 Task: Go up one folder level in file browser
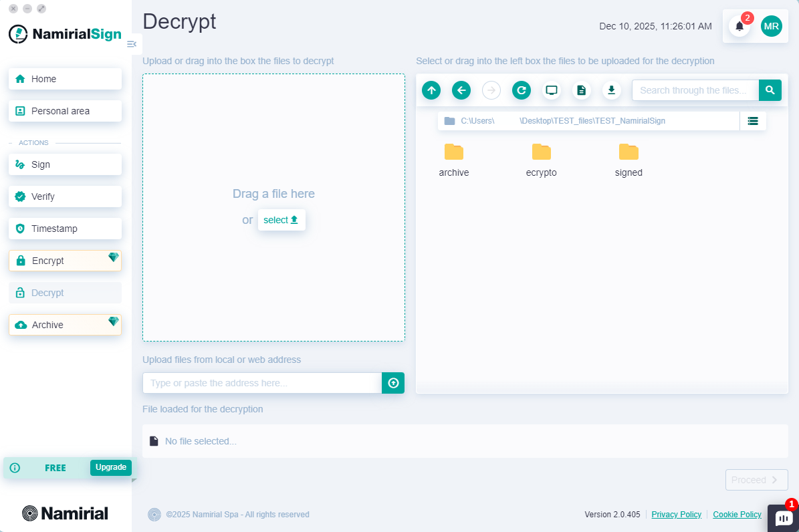click(x=431, y=90)
